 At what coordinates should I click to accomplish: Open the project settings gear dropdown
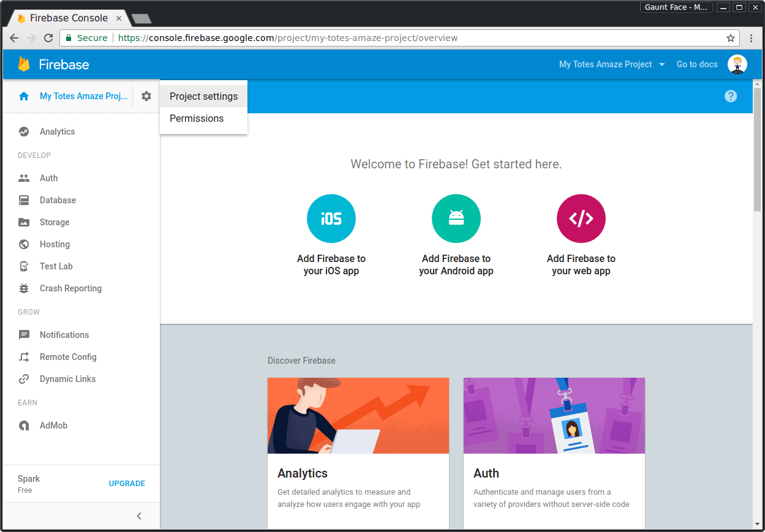[x=146, y=96]
